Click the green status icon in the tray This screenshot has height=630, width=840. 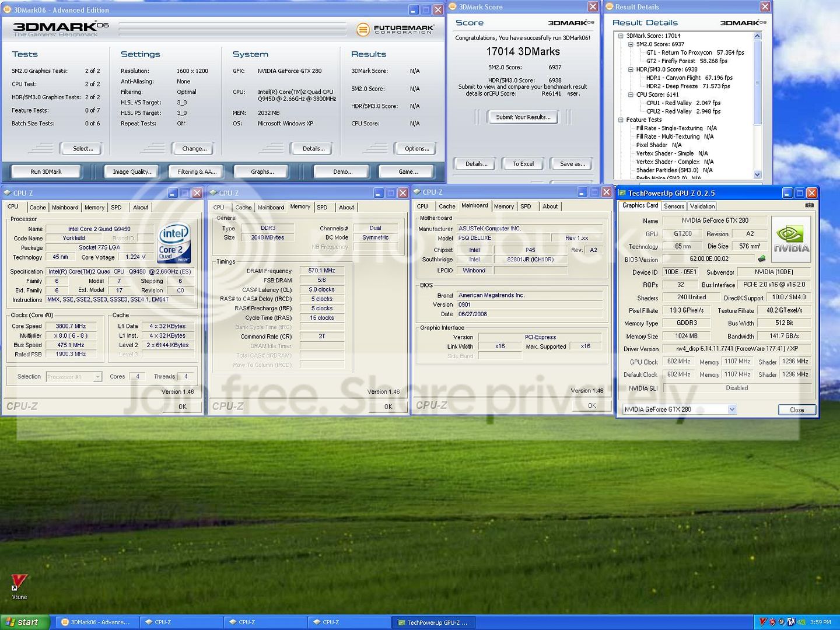point(801,622)
